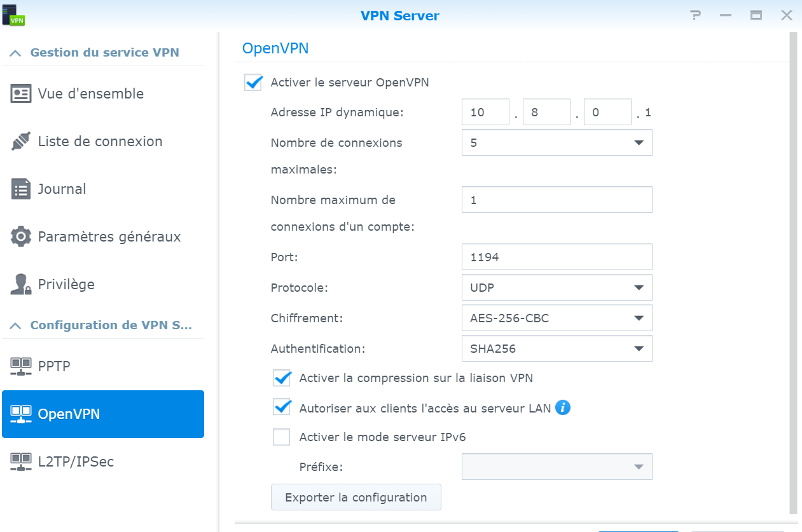This screenshot has width=802, height=532.
Task: Click the Journal log icon
Action: coord(21,189)
